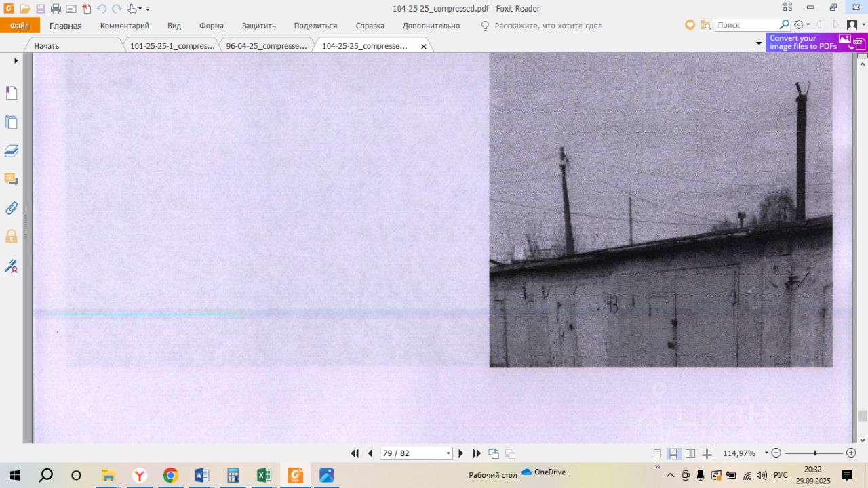Screen dimensions: 868x488
Task: Open the Comments panel in sidebar
Action: pyautogui.click(x=12, y=180)
